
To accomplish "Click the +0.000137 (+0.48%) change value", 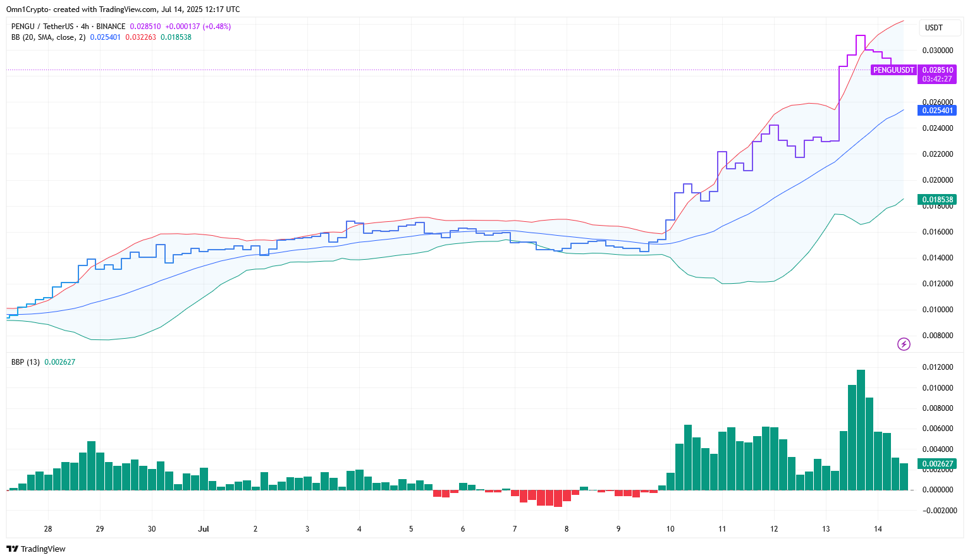I will (198, 27).
